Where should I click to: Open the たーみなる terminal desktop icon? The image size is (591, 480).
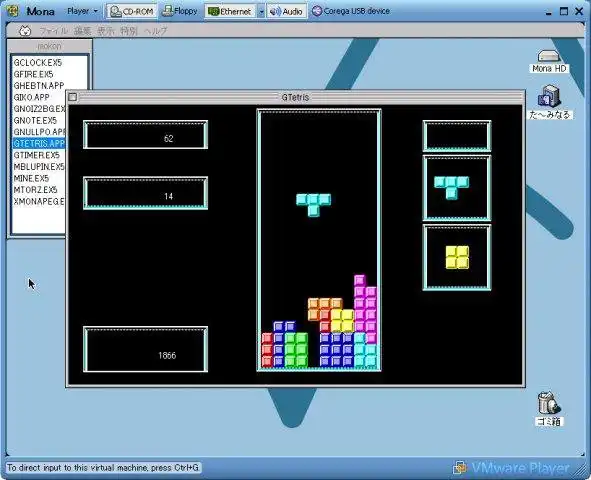coord(550,102)
